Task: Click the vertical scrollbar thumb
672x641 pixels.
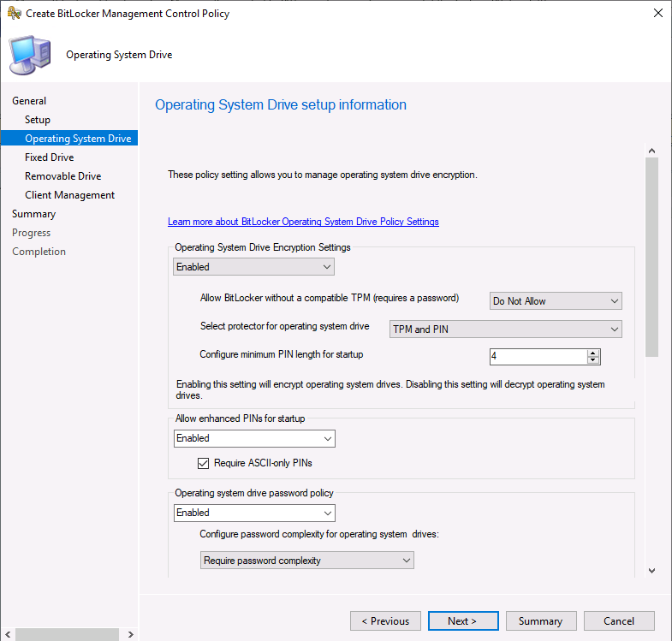Action: coord(651,257)
